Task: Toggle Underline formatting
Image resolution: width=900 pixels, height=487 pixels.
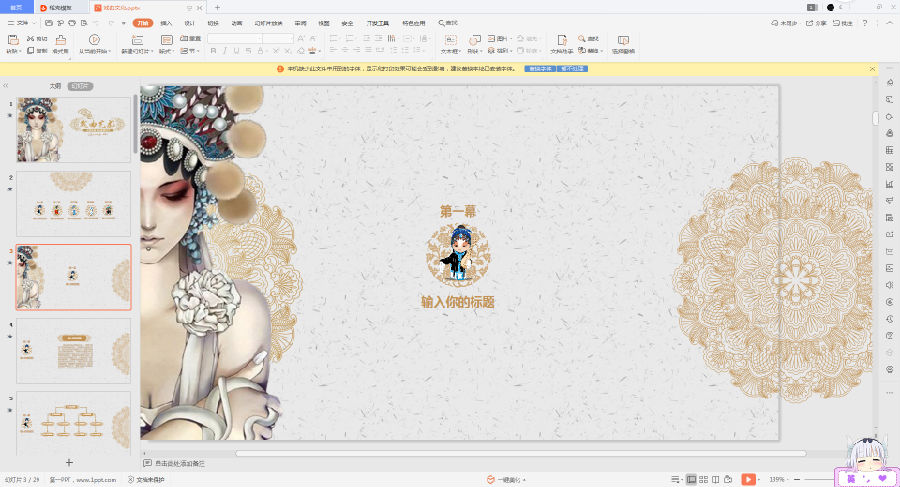Action: pyautogui.click(x=236, y=51)
